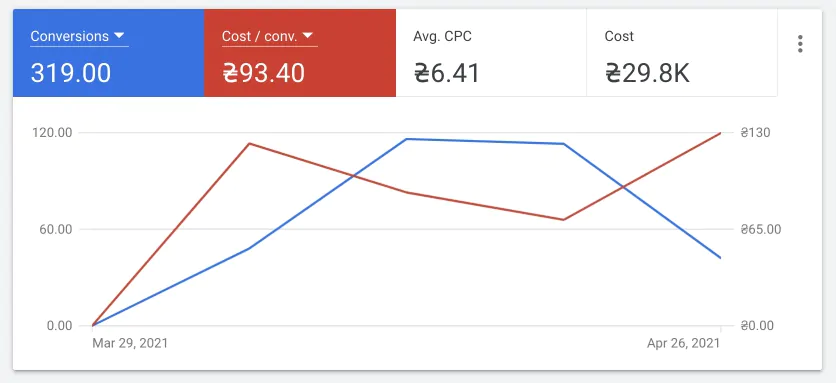The height and width of the screenshot is (383, 836).
Task: Click the Mar 29, 2021 axis date
Action: [x=130, y=343]
